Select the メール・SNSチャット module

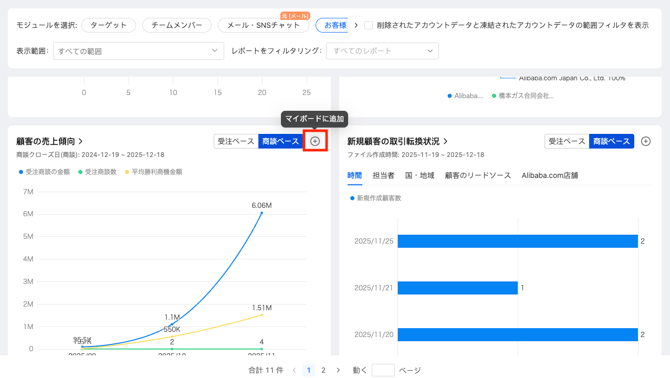point(263,25)
